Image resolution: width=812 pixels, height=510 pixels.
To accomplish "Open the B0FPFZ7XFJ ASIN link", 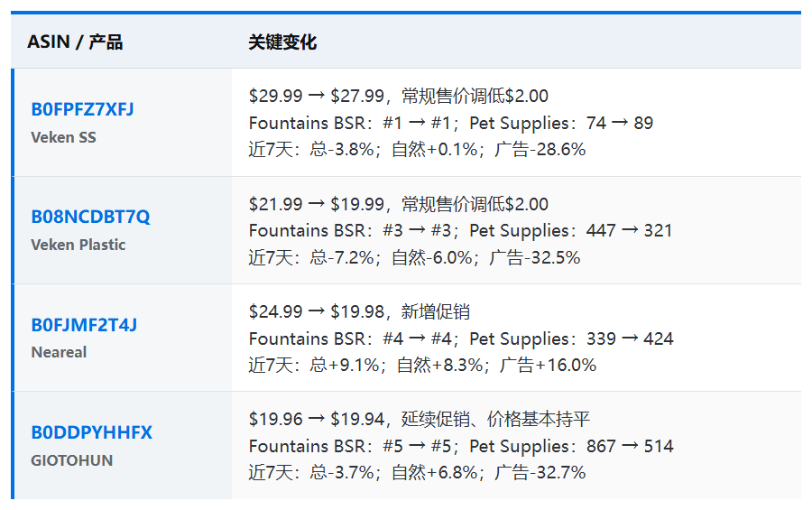I will click(x=82, y=109).
